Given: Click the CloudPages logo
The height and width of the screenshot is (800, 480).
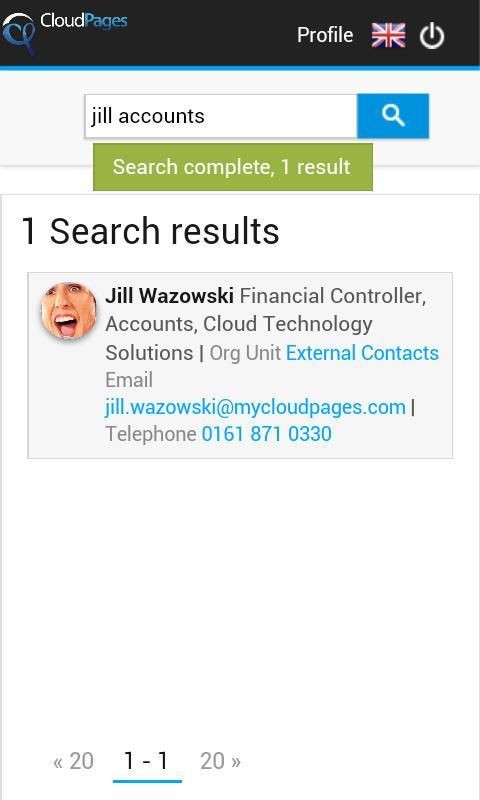Looking at the screenshot, I should [64, 33].
